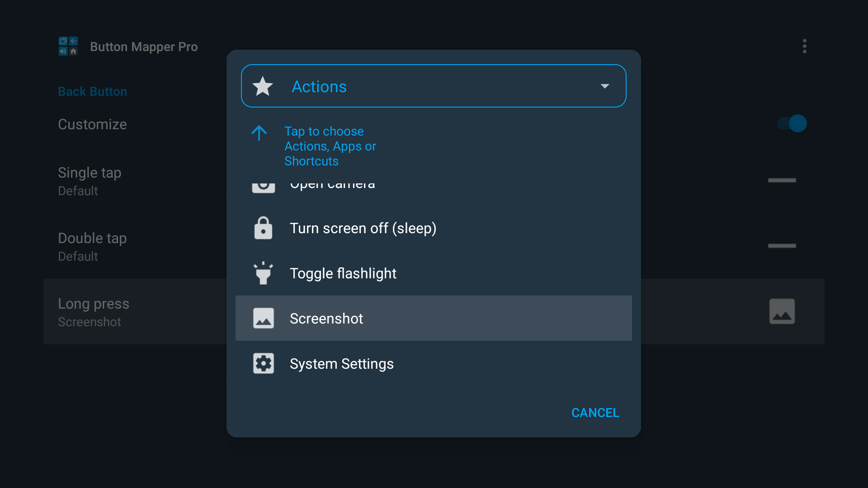Click the lock icon for screen sleep

263,228
